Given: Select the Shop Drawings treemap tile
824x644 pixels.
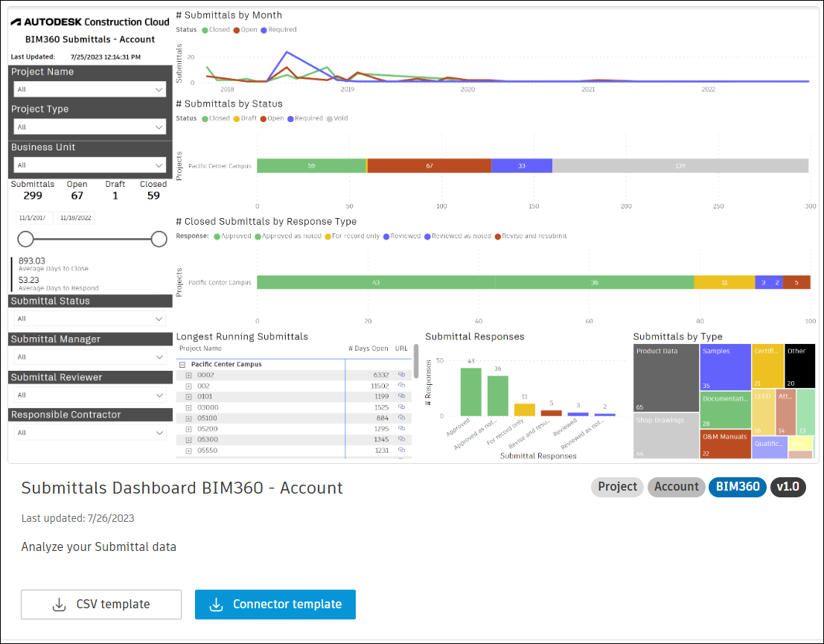Looking at the screenshot, I should [666, 436].
